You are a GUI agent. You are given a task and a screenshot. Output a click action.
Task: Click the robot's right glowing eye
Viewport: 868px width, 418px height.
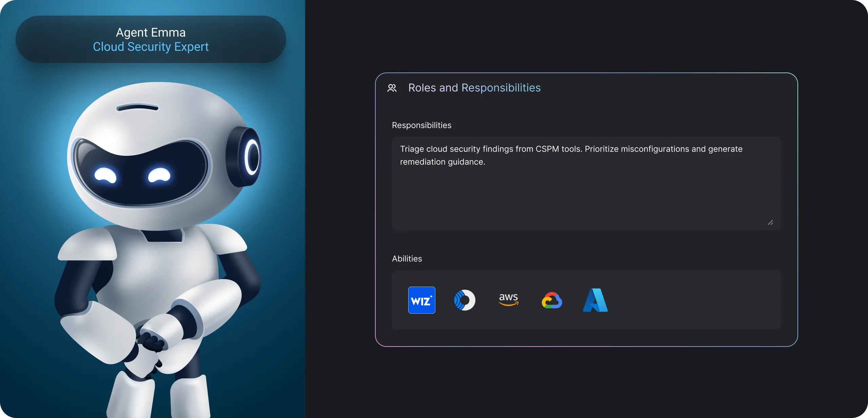pos(159,175)
